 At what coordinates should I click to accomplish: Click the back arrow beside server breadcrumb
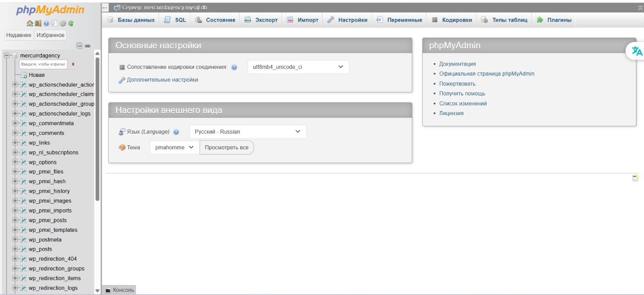tap(105, 8)
